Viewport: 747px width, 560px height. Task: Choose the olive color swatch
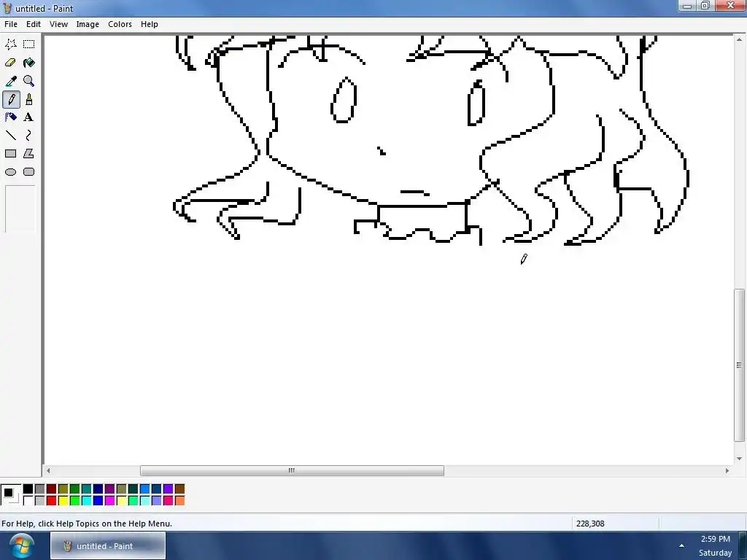tap(63, 489)
